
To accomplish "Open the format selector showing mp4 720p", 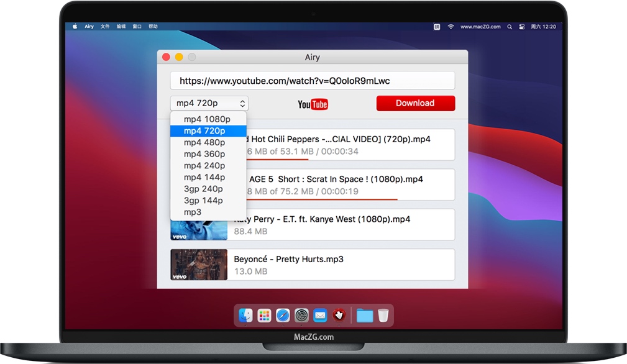I will point(209,103).
